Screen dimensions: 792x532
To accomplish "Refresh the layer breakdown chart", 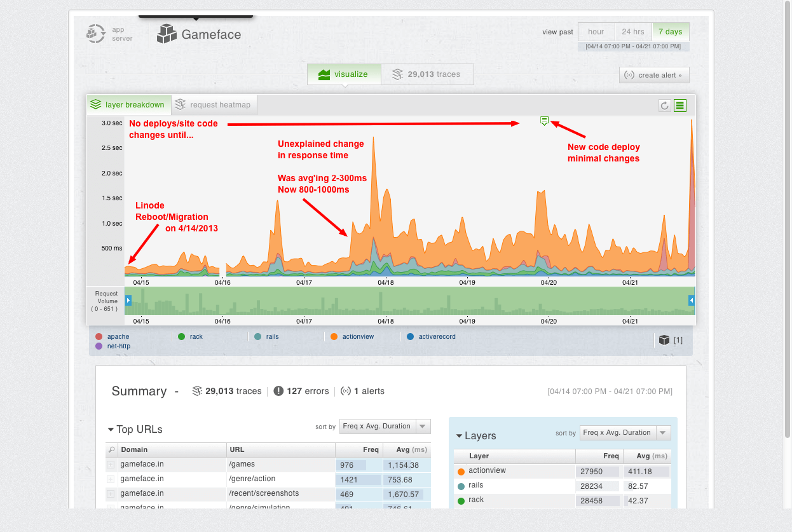I will [665, 106].
